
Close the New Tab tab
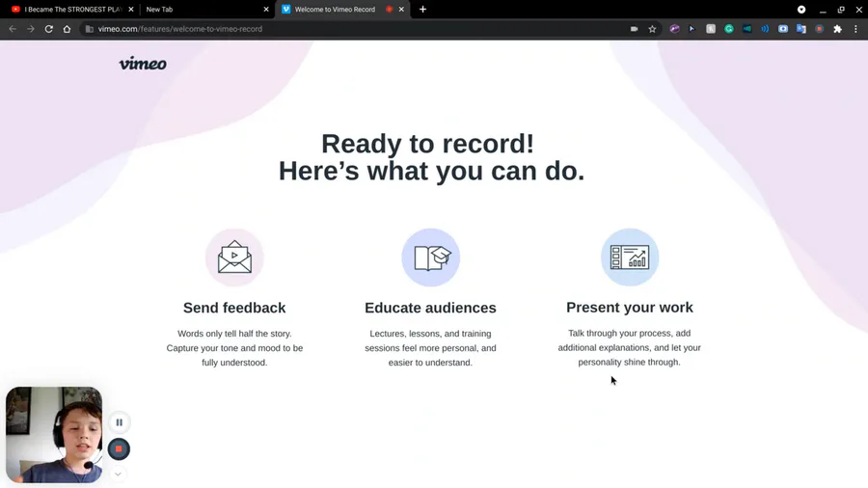266,10
